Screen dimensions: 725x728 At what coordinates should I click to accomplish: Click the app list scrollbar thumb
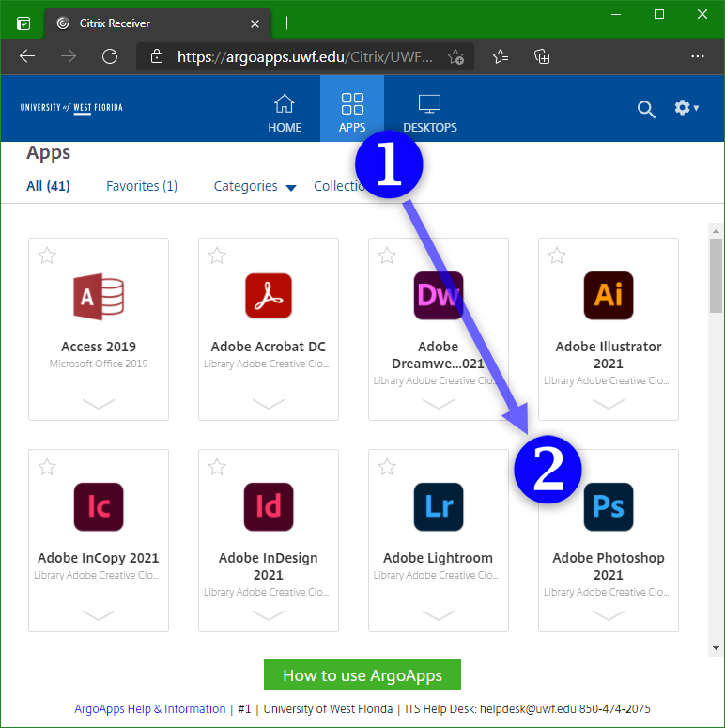tap(716, 276)
